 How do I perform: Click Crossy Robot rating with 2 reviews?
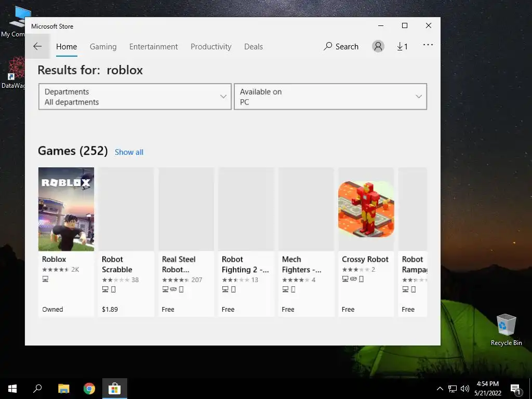[x=358, y=270]
